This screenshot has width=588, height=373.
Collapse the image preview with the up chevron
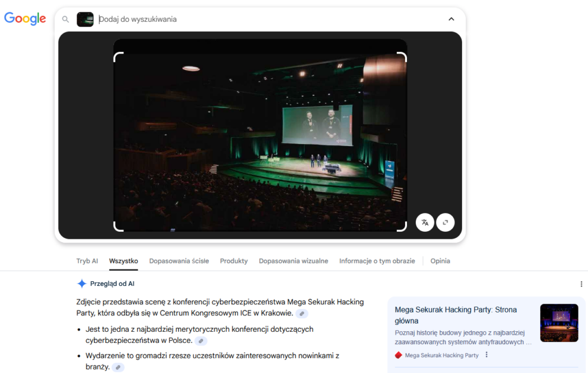[x=451, y=19]
